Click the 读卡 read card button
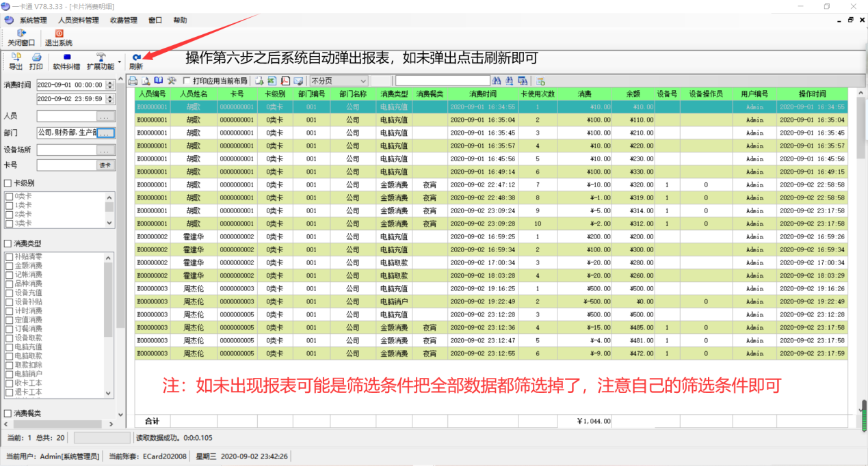Screen dimensions: 868x466 click(105, 165)
